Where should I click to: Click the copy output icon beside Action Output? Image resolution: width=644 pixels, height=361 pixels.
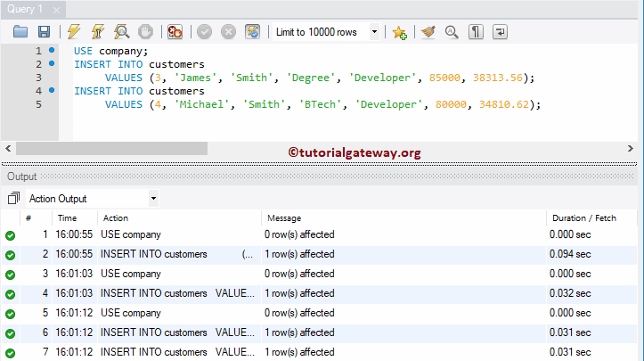pyautogui.click(x=12, y=198)
